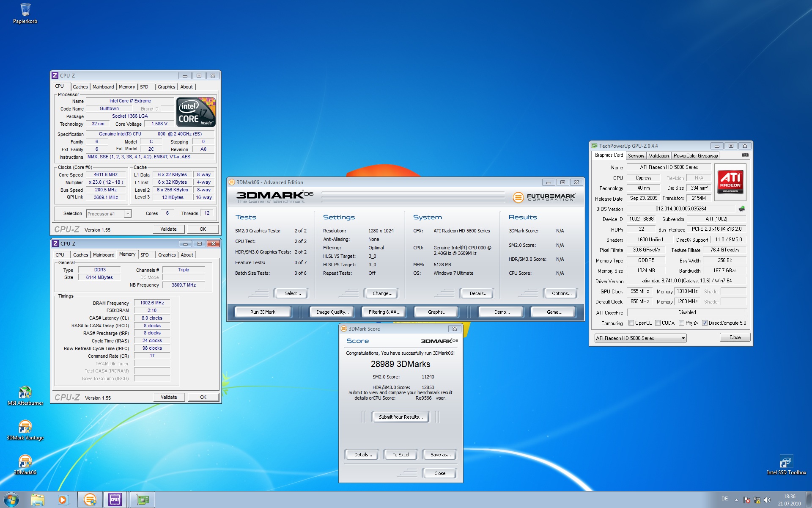Open PowerColor Giveaway tab
Screen dimensions: 812x508
tap(696, 156)
